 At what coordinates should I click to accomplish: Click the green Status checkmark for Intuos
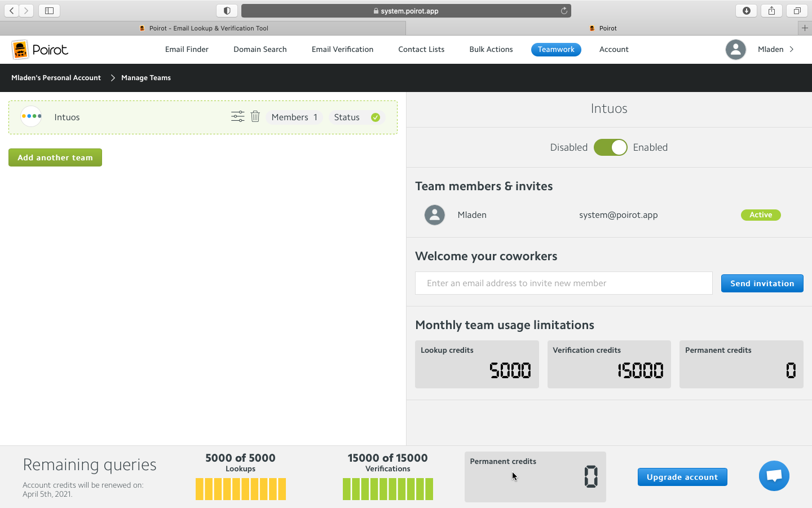(376, 117)
